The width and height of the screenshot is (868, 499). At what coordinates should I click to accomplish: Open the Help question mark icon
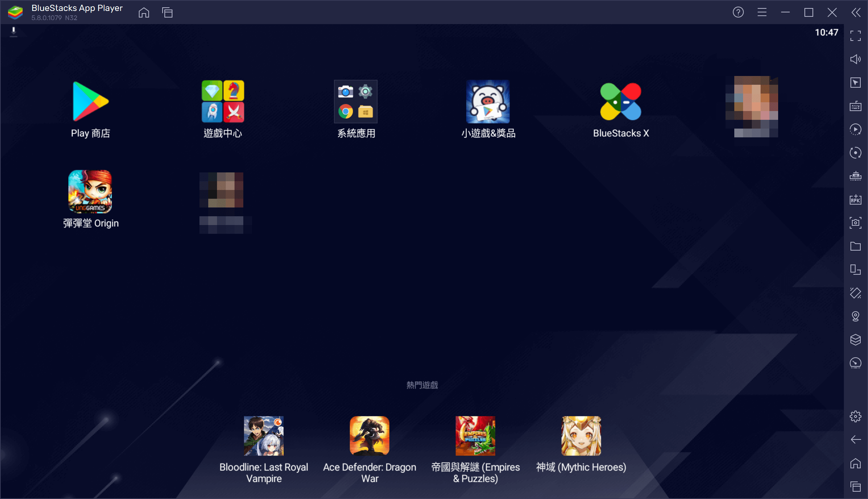[x=738, y=12]
